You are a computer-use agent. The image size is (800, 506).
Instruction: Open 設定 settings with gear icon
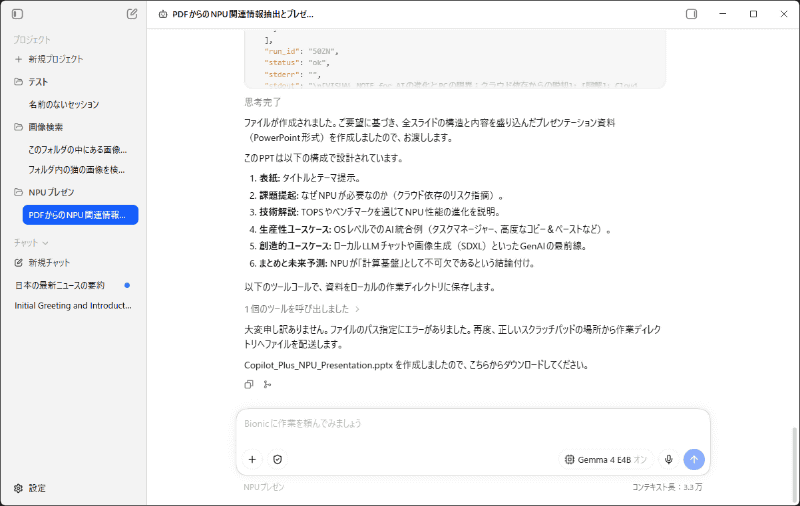(30, 488)
